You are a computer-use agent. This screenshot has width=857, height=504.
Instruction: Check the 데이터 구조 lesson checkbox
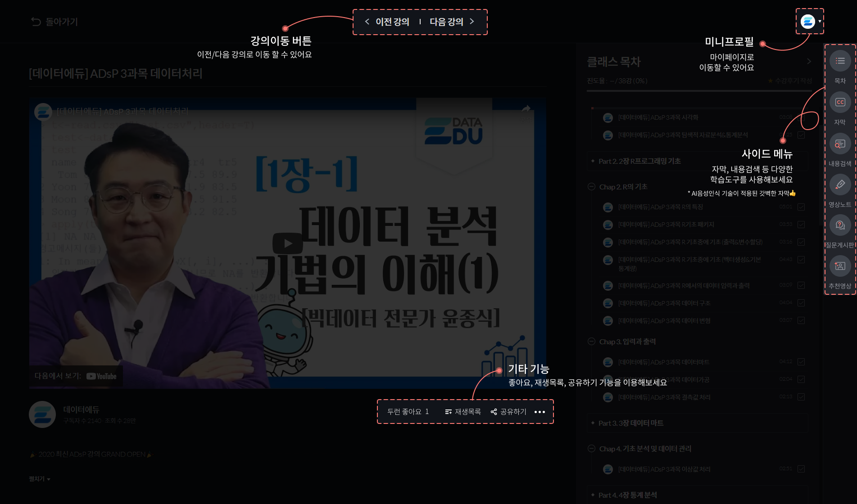point(801,303)
